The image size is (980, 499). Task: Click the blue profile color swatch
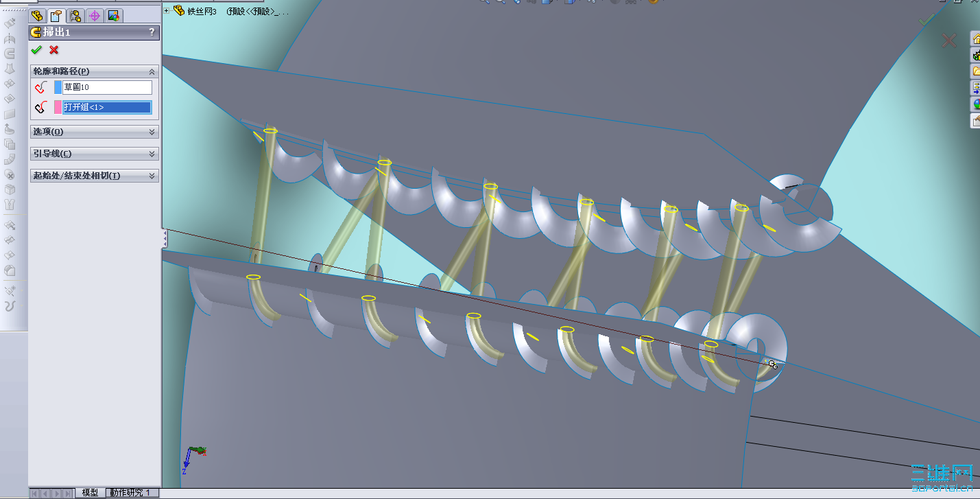[58, 87]
